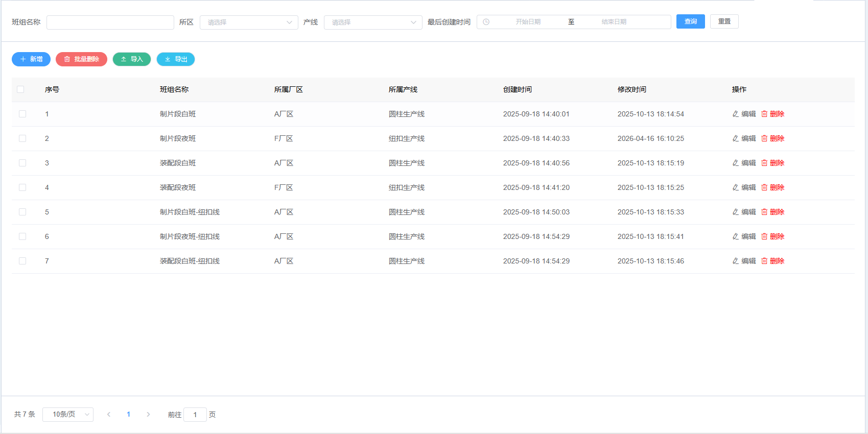
Task: Click the 前往 page jump input
Action: click(195, 415)
